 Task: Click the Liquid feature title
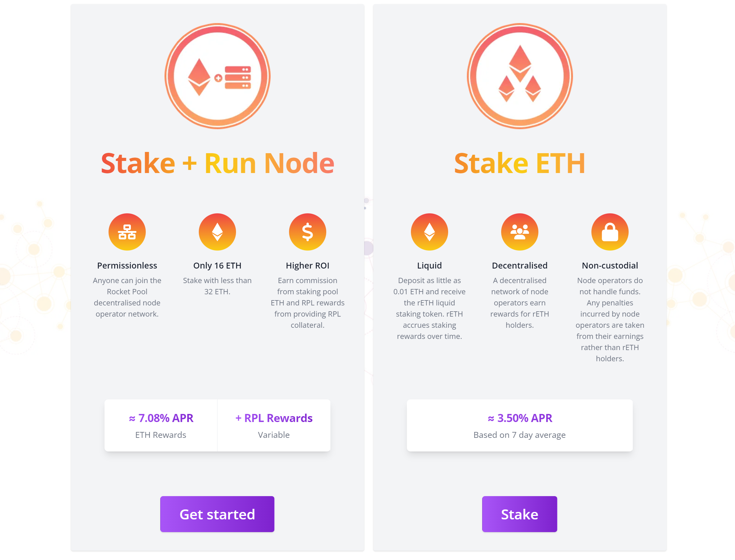pos(429,265)
